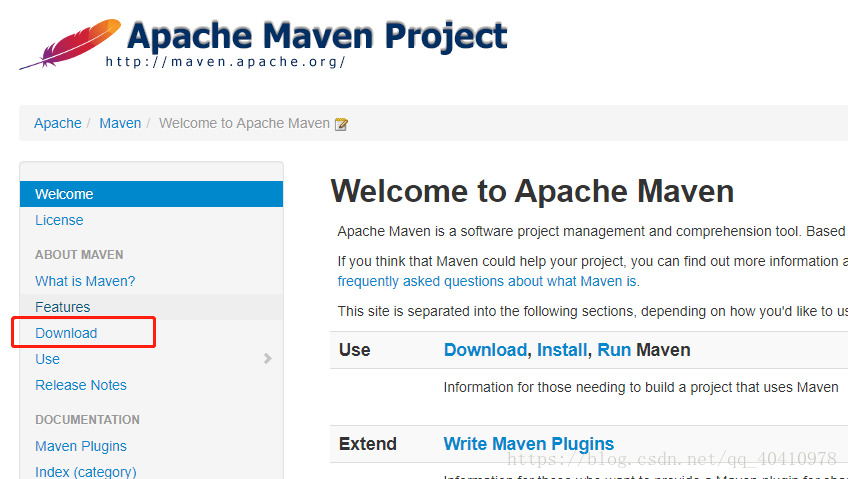The image size is (848, 479).
Task: Click the Install link in Use row
Action: (x=561, y=350)
